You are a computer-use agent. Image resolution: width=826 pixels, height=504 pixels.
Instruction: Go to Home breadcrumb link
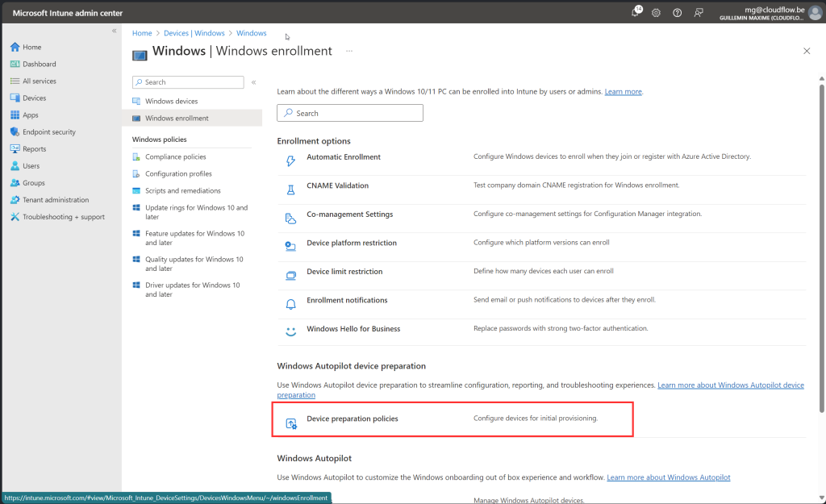(142, 33)
